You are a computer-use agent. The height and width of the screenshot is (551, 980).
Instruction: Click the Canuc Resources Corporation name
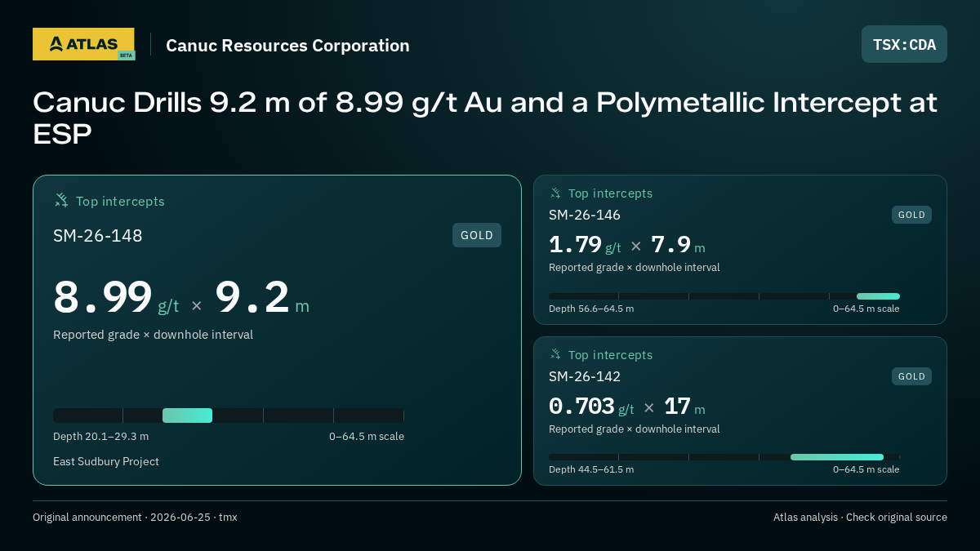pos(287,46)
